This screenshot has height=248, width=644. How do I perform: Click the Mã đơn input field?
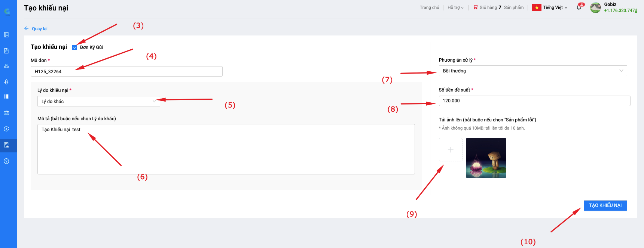(126, 71)
